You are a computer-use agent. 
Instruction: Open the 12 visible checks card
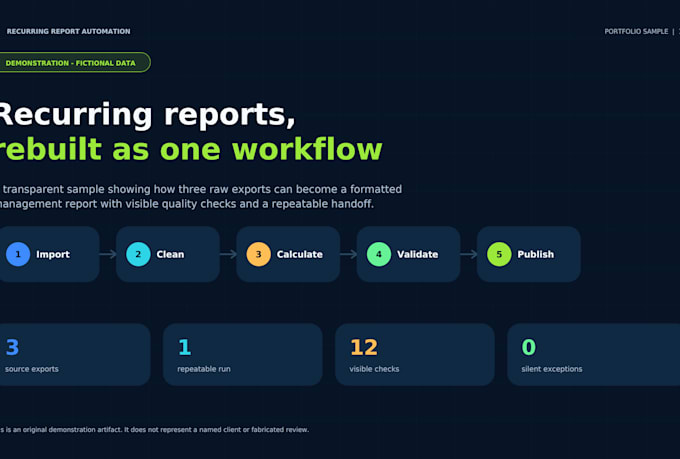415,354
